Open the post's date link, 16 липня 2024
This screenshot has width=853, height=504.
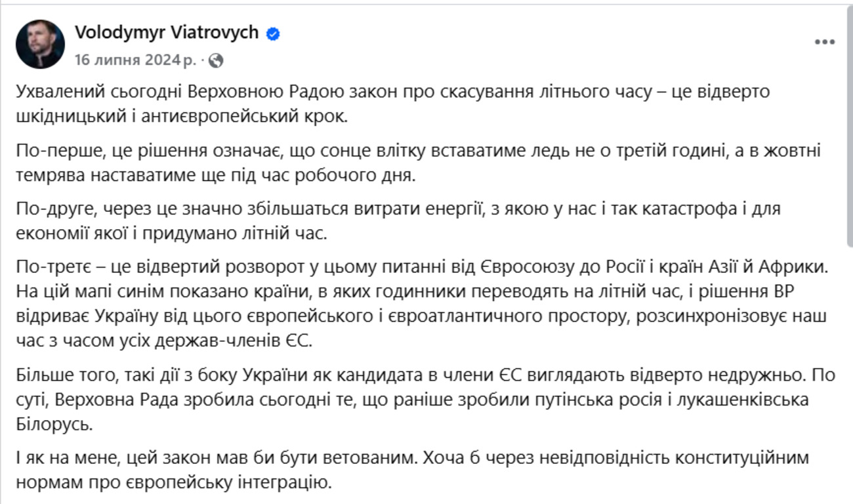(x=135, y=60)
